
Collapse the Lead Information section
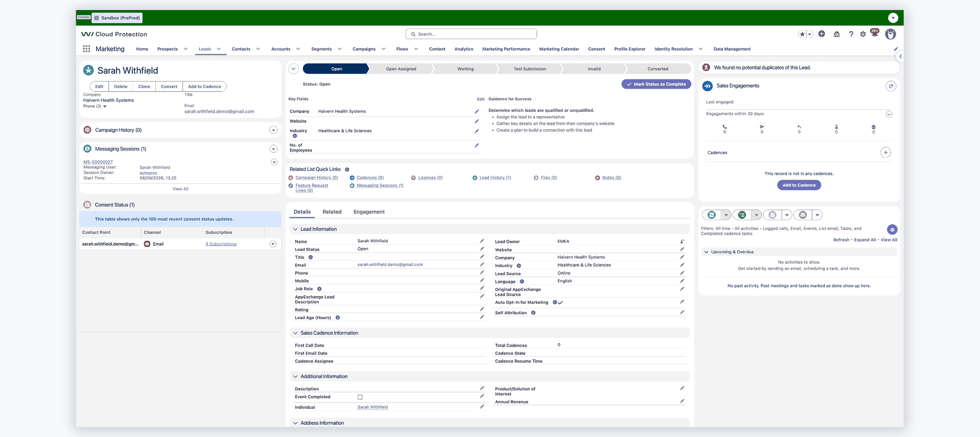pyautogui.click(x=295, y=229)
